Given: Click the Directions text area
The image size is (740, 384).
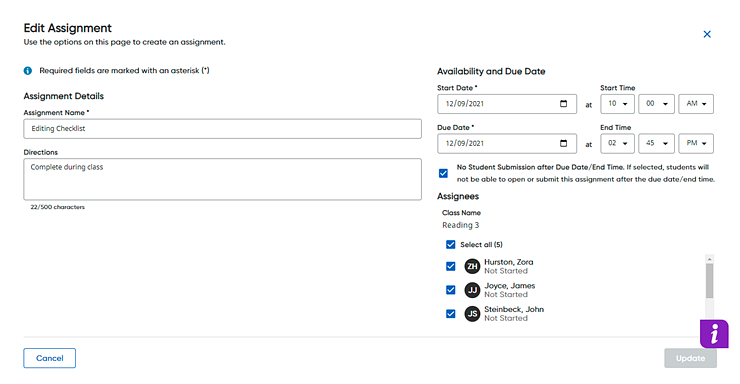Looking at the screenshot, I should pos(222,179).
